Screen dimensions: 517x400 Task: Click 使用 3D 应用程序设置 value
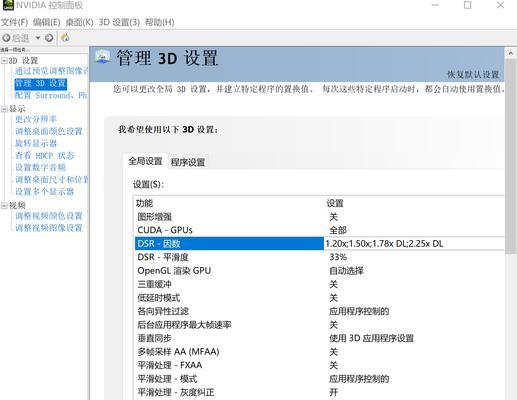click(x=371, y=338)
